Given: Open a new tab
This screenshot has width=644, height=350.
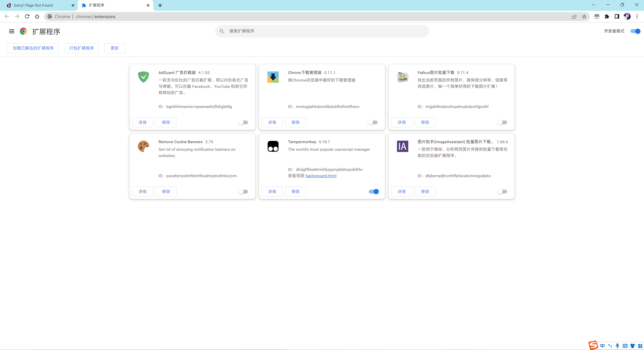Looking at the screenshot, I should tap(160, 5).
